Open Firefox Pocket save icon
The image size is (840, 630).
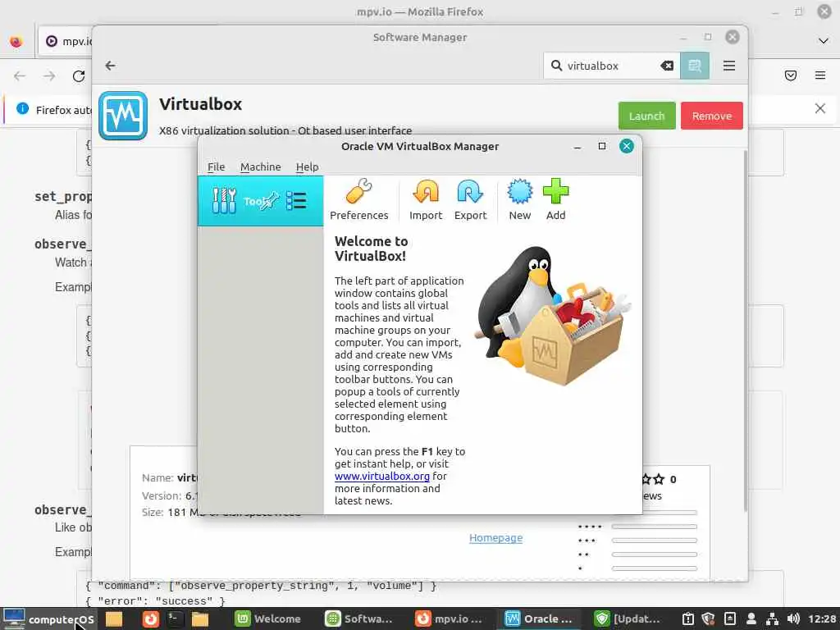790,75
